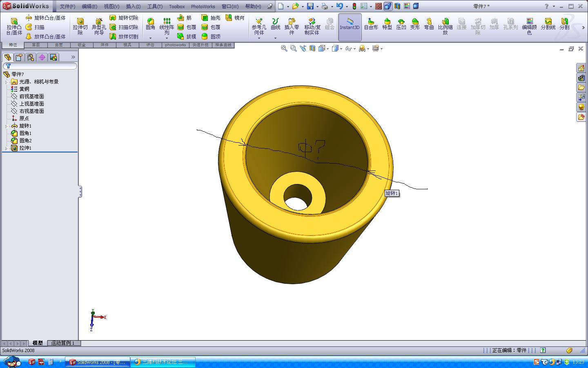588x368 pixels.
Task: Click the Windows Start button
Action: point(12,362)
